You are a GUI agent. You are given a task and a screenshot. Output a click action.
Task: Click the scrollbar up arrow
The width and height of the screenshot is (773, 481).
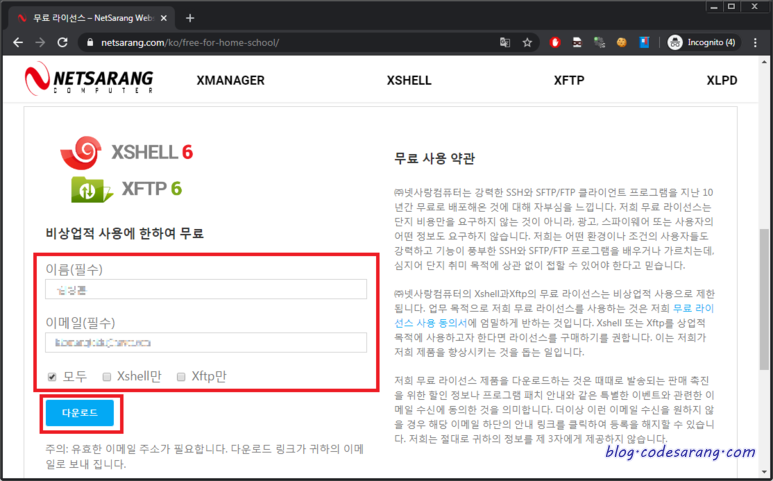pyautogui.click(x=764, y=61)
